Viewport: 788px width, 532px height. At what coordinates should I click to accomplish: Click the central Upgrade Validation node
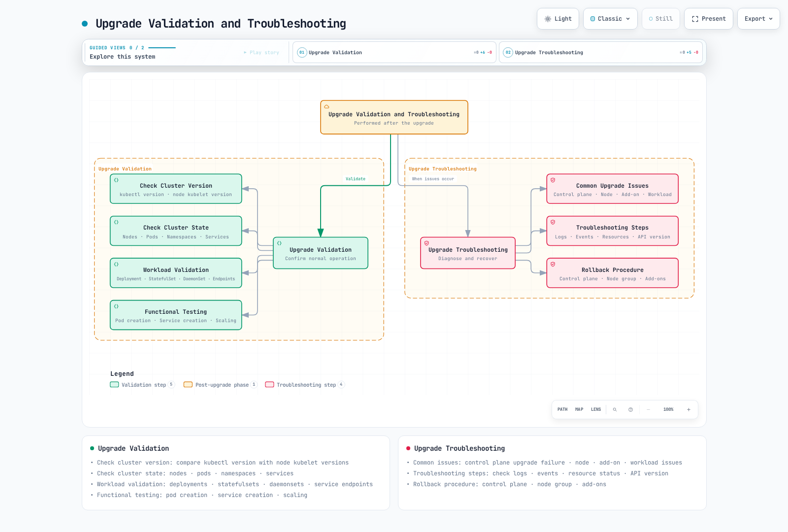[321, 253]
